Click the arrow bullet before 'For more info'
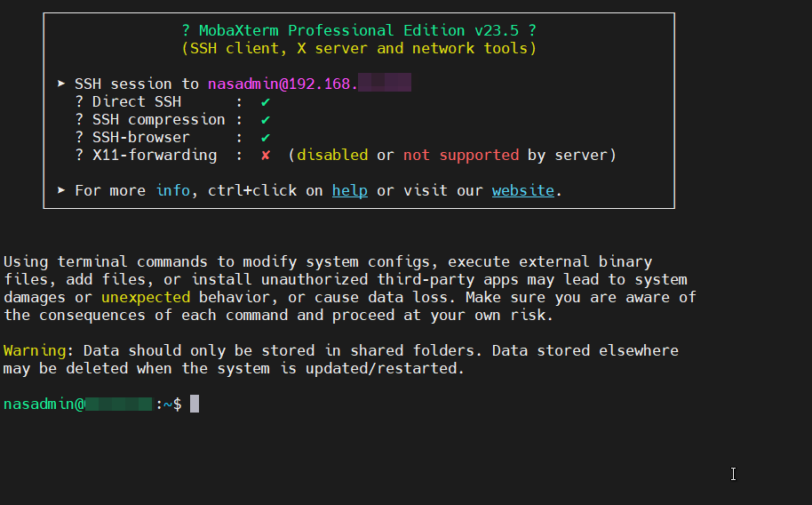This screenshot has width=812, height=505. 61,191
